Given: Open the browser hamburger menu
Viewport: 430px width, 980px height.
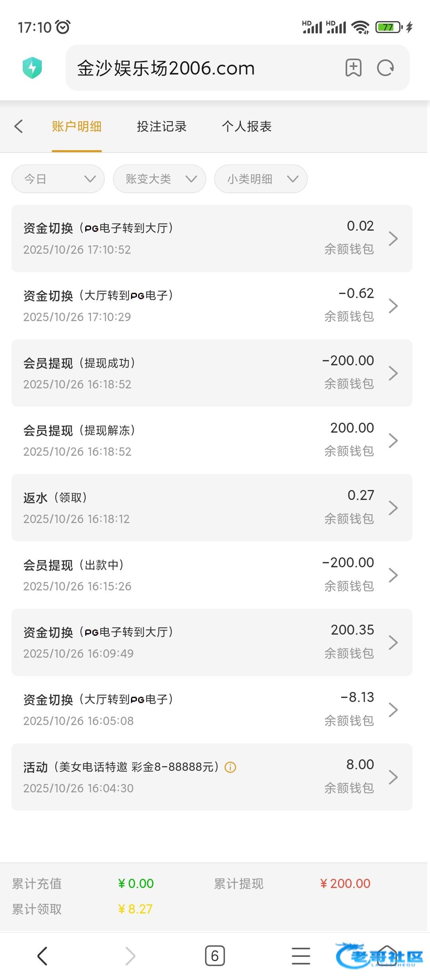Looking at the screenshot, I should tap(301, 955).
